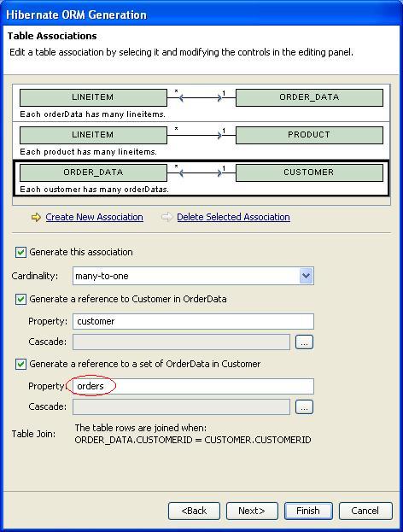Toggle the Generate this association checkbox
Viewport: 403px width, 532px height.
pos(20,253)
